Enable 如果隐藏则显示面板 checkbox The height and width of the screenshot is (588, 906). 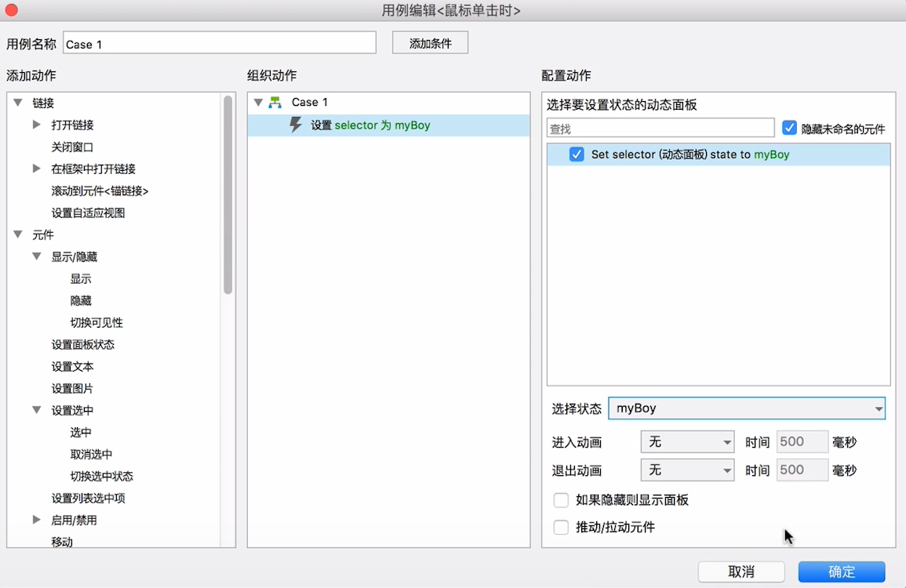(561, 499)
